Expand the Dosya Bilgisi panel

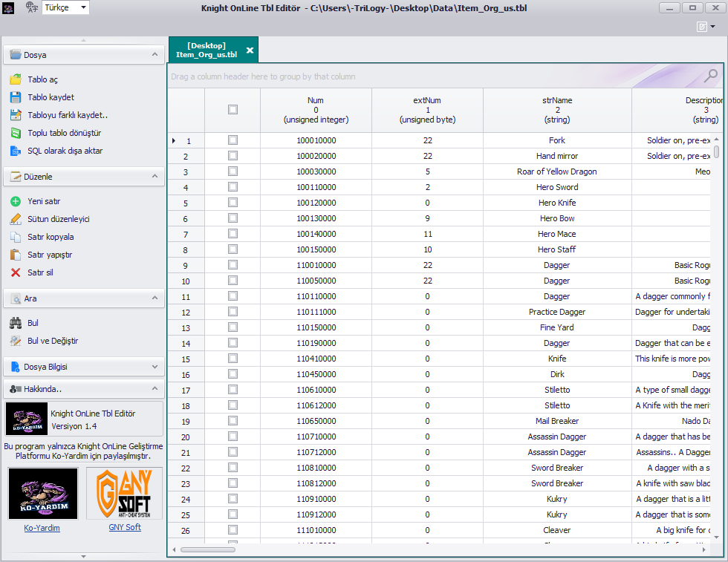click(154, 367)
